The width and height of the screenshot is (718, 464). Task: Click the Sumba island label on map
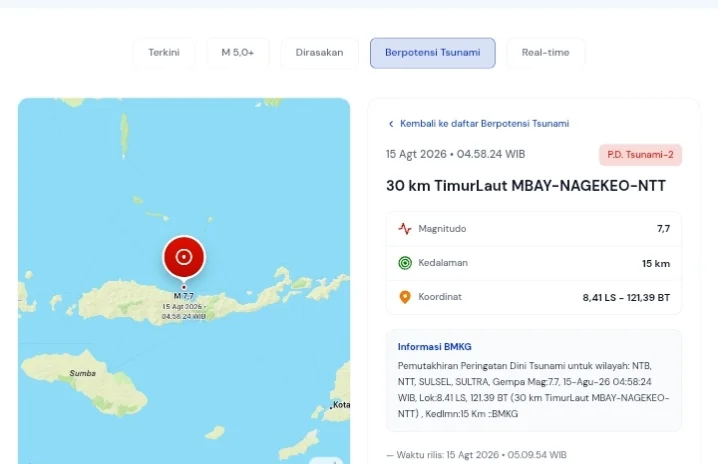[x=83, y=373]
